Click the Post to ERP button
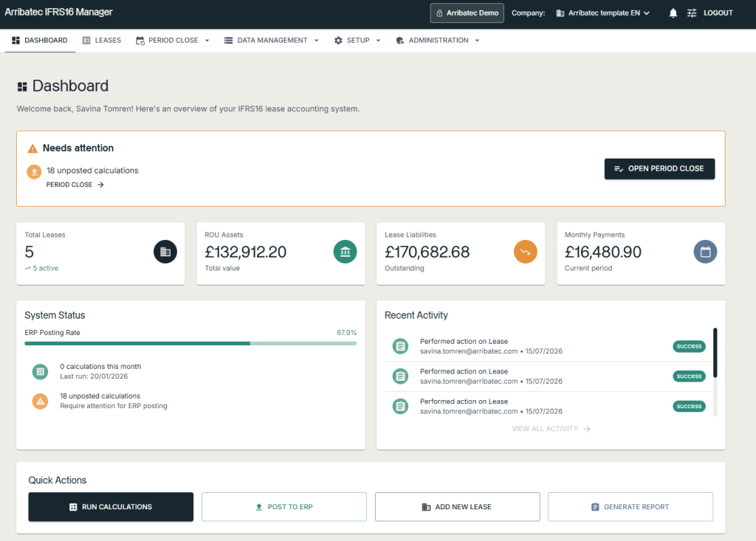Screen dimensions: 756x541 [284, 507]
